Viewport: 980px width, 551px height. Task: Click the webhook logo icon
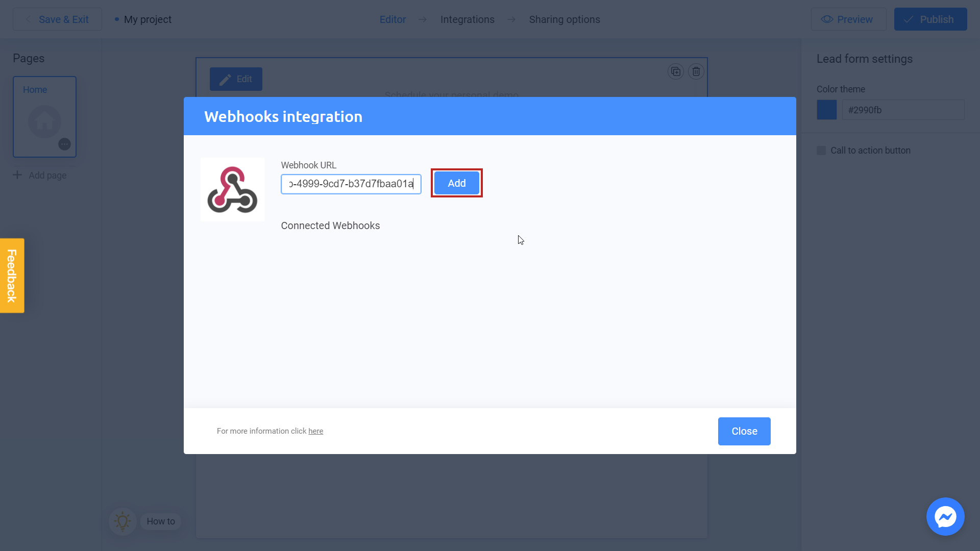pos(232,190)
